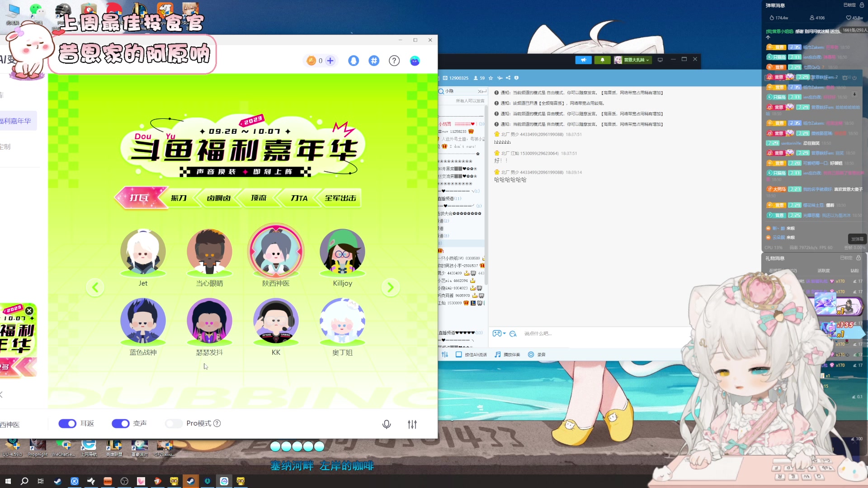
Task: Open the help question-mark icon
Action: (394, 60)
